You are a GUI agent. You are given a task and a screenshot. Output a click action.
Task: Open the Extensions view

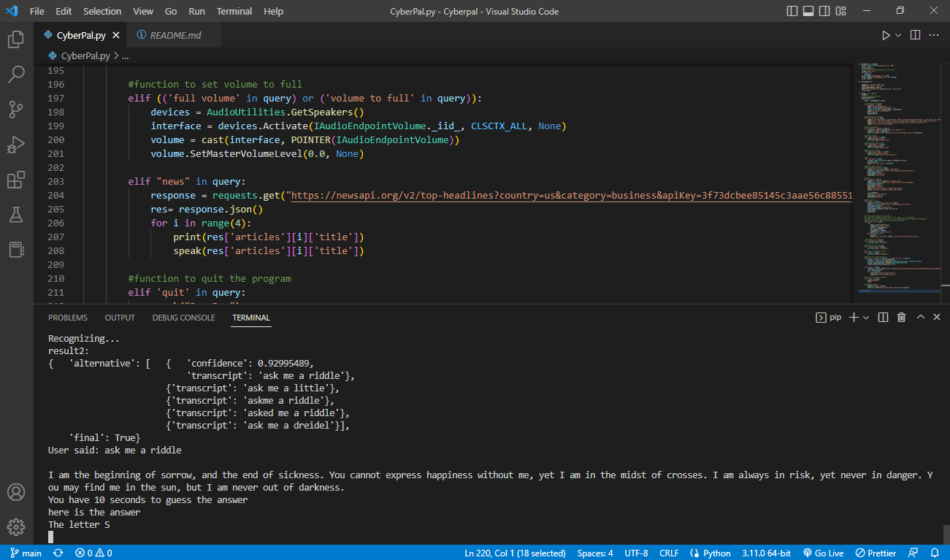click(x=15, y=180)
